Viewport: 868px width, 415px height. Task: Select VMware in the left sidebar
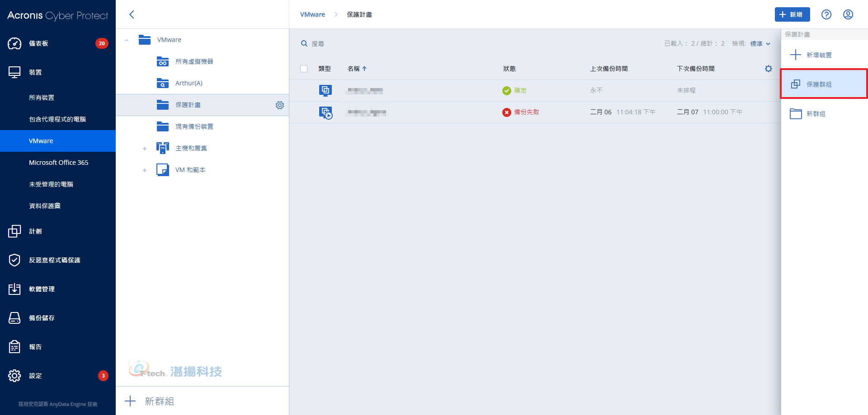click(x=58, y=141)
